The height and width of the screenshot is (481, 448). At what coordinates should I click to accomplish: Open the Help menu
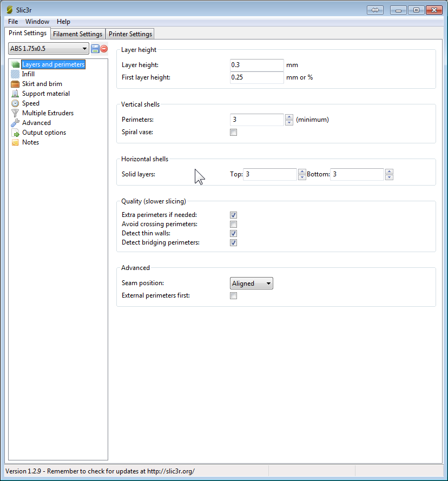[63, 22]
